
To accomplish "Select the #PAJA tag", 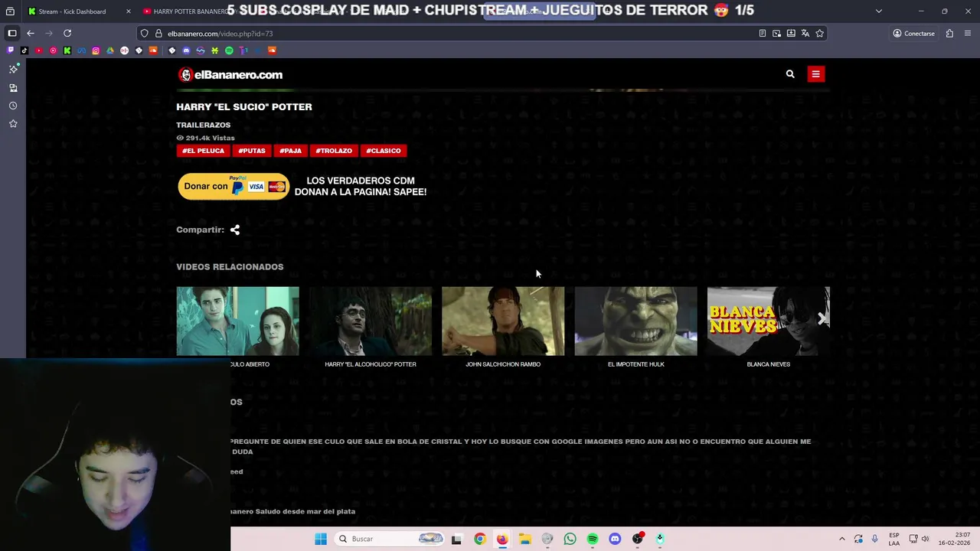I will click(290, 151).
